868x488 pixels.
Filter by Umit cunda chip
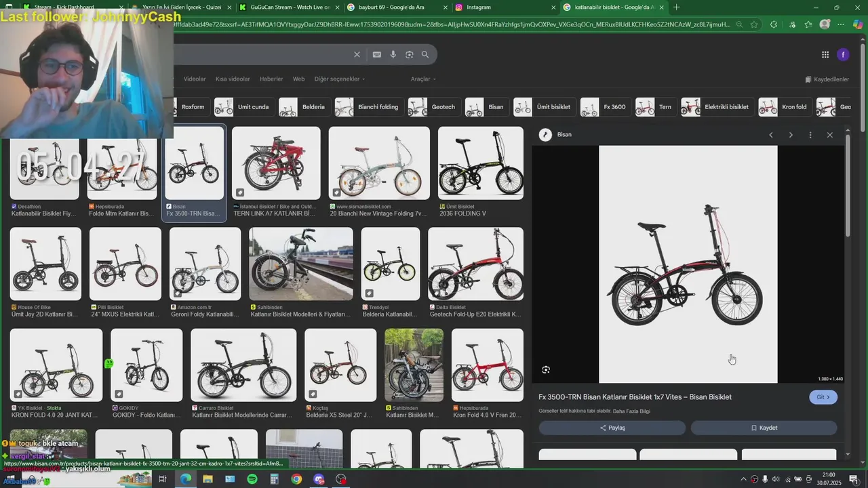click(x=243, y=107)
